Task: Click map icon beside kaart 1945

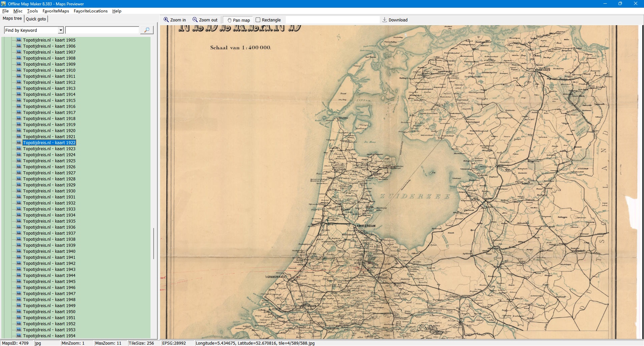Action: 19,281
